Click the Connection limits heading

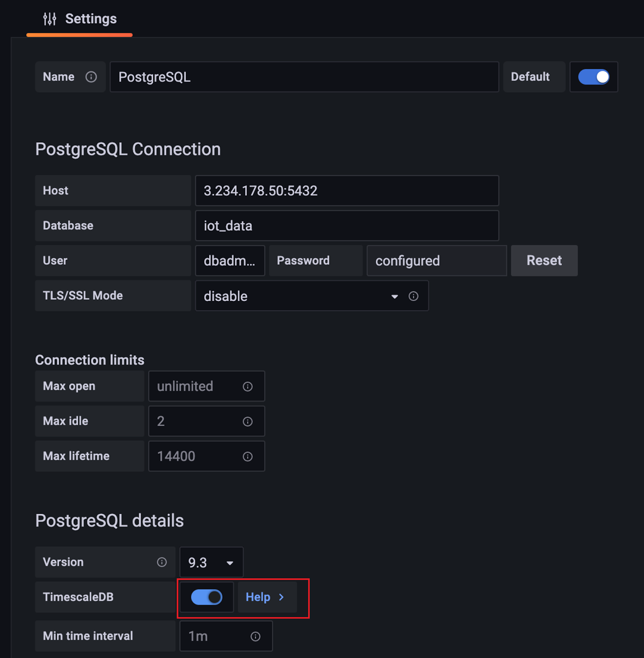pos(90,360)
